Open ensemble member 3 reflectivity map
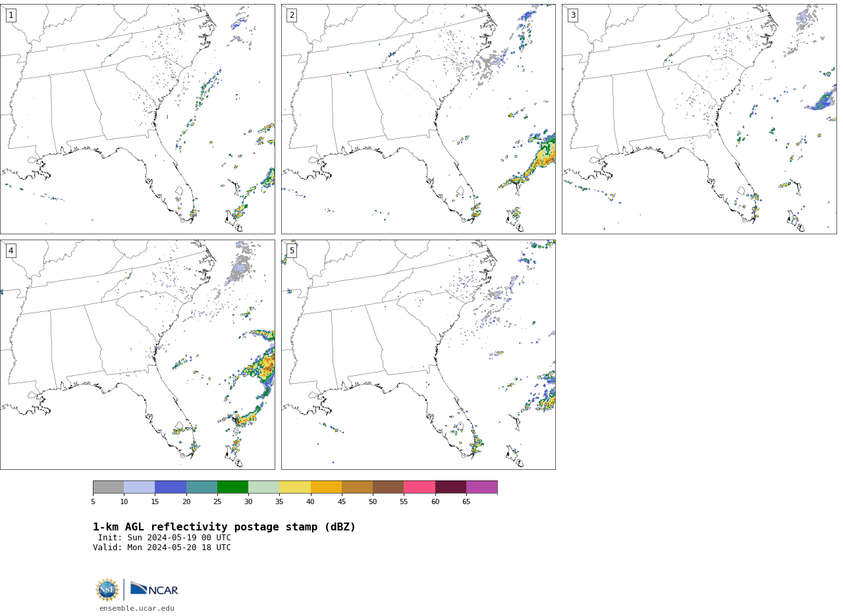Screen dimensions: 843x616 coord(699,119)
